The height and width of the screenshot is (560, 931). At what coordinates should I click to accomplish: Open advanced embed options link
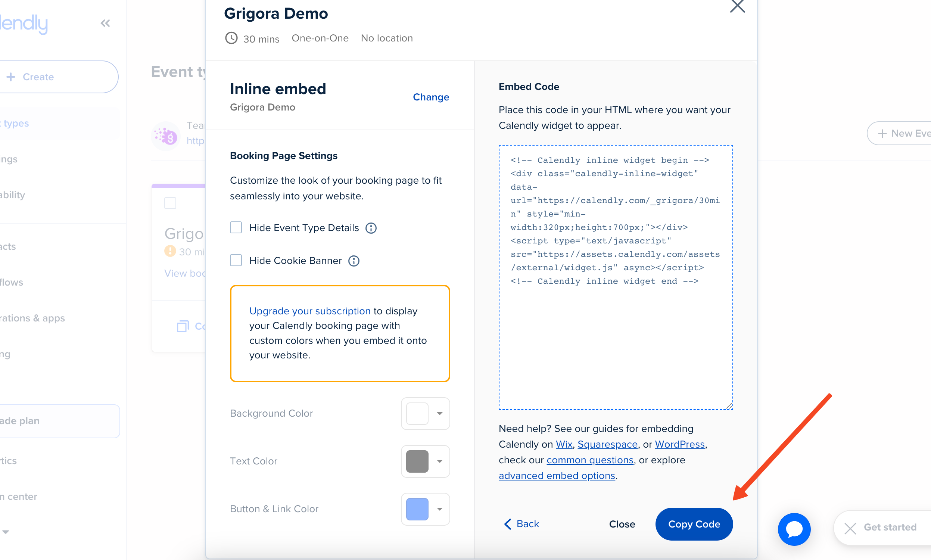coord(557,476)
